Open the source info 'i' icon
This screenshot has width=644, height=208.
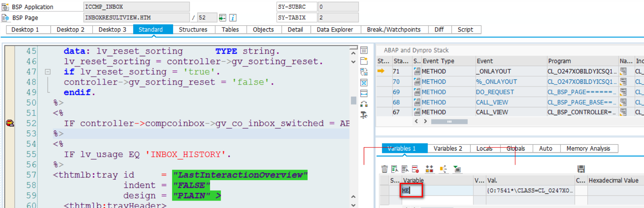coord(233,18)
